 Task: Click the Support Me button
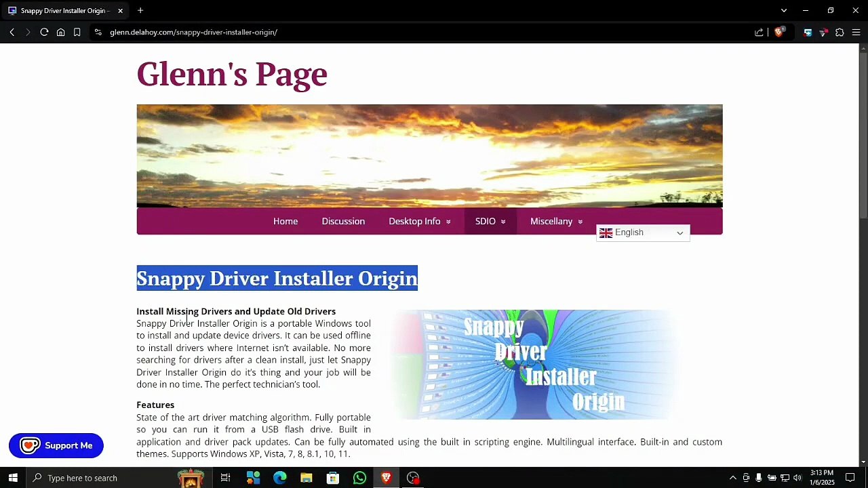click(56, 445)
